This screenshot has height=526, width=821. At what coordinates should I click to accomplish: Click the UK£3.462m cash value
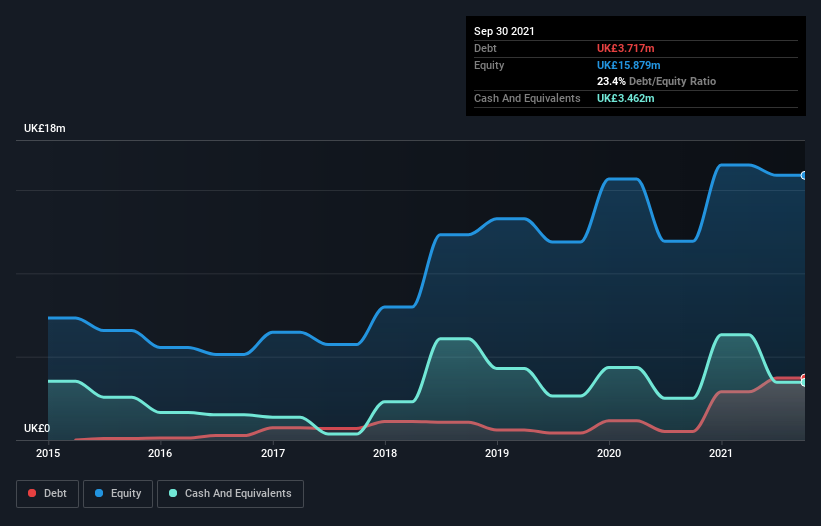coord(626,98)
